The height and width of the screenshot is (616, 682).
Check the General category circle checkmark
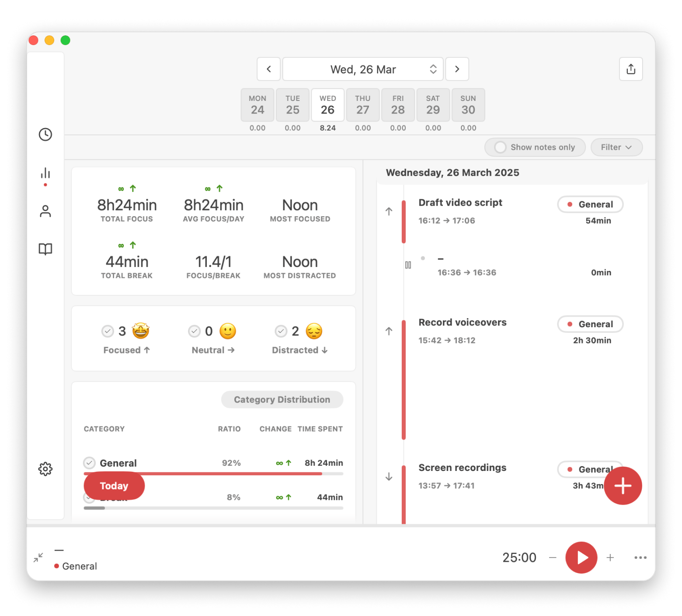(x=89, y=463)
